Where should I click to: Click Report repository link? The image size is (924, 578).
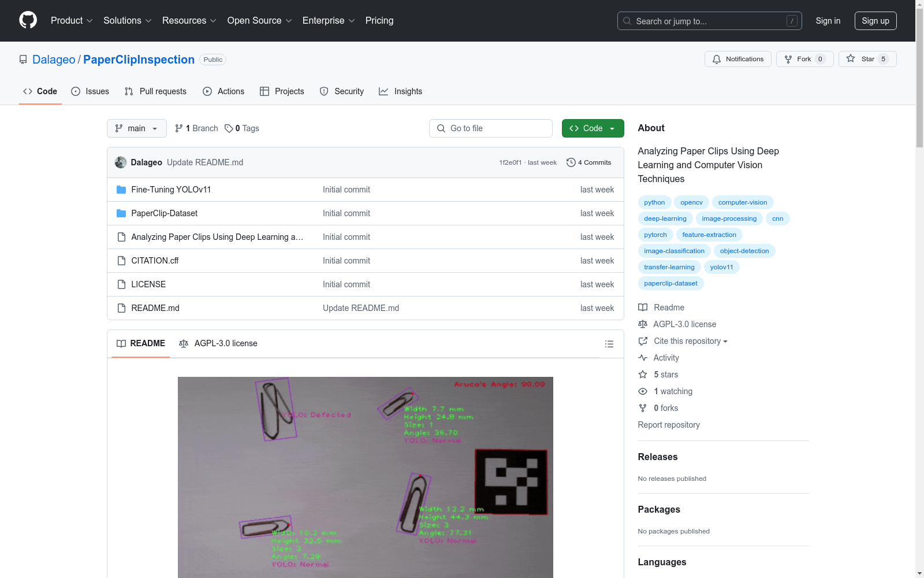coord(669,425)
